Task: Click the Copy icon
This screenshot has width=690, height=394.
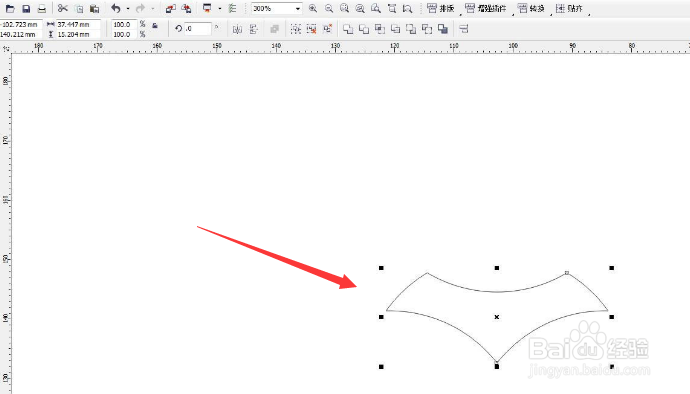Action: coord(79,8)
